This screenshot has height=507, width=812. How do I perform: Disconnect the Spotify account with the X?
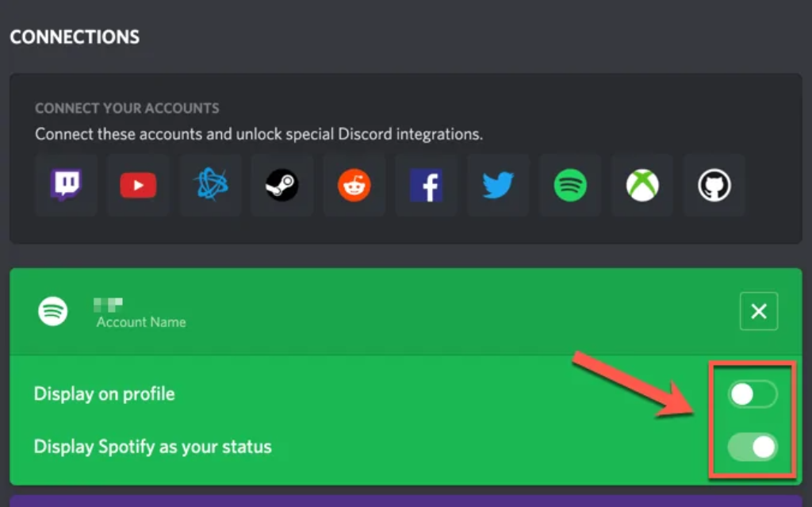click(x=758, y=311)
